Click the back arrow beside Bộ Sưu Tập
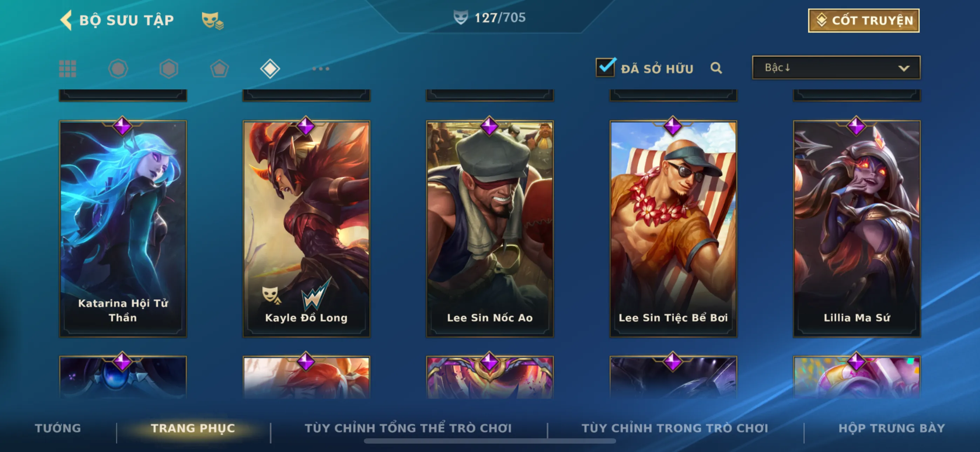The width and height of the screenshot is (980, 452). tap(66, 20)
